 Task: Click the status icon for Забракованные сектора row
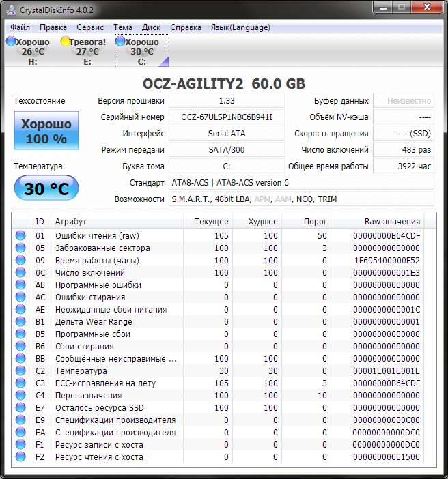(x=20, y=248)
